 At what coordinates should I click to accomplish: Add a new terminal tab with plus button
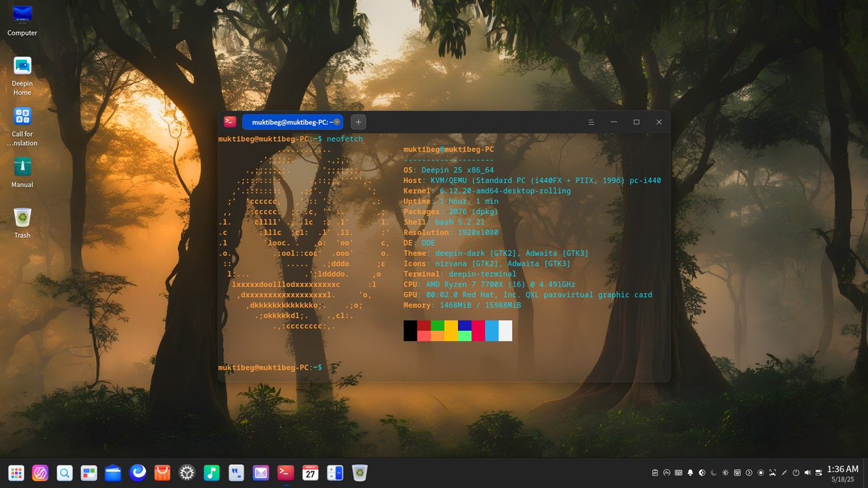(358, 122)
